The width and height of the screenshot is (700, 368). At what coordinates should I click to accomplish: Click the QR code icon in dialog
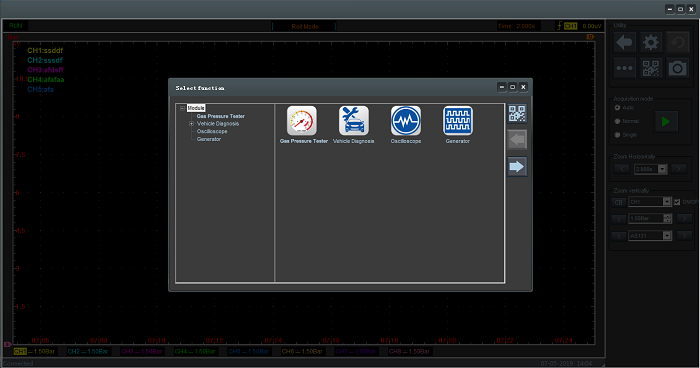coord(517,113)
